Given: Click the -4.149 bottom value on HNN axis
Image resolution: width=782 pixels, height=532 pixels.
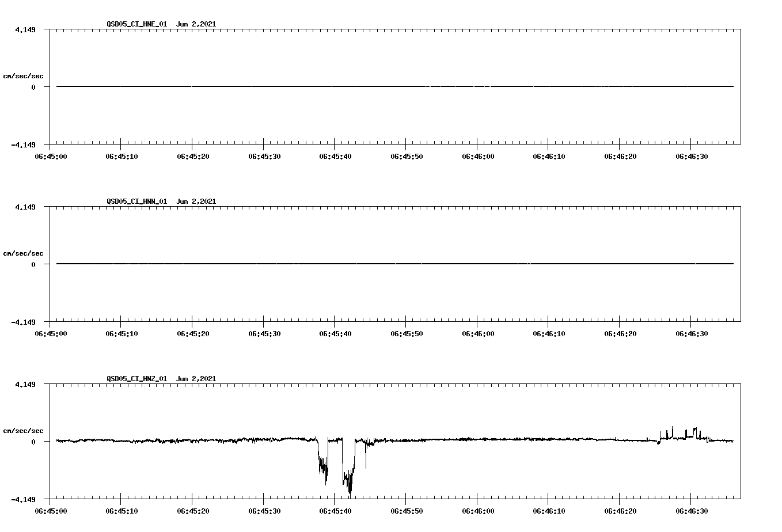Looking at the screenshot, I should tap(23, 322).
